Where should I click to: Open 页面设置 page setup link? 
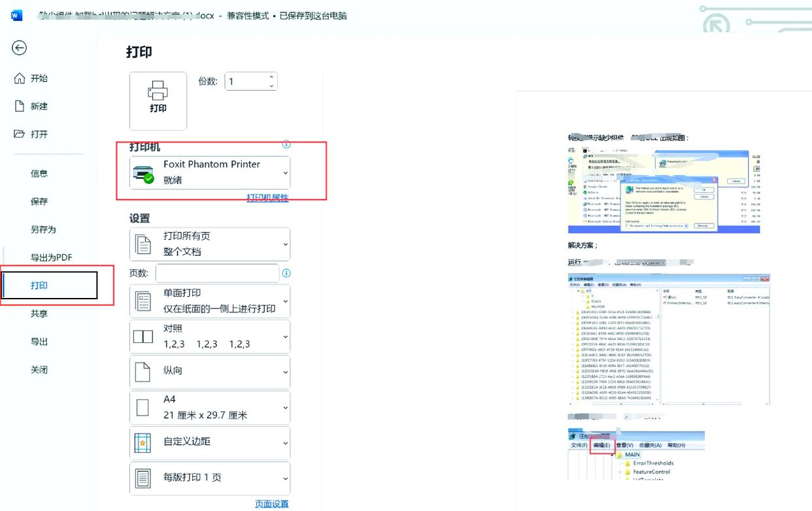pos(273,504)
